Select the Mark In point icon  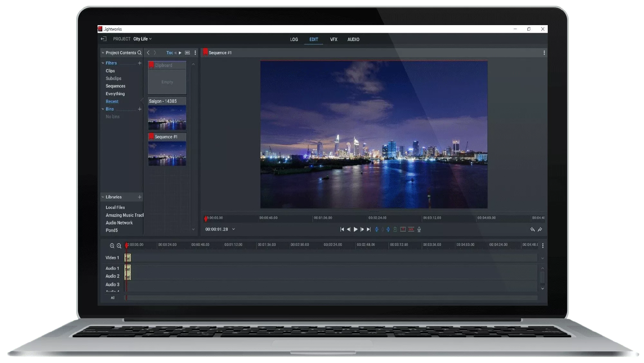coord(377,229)
